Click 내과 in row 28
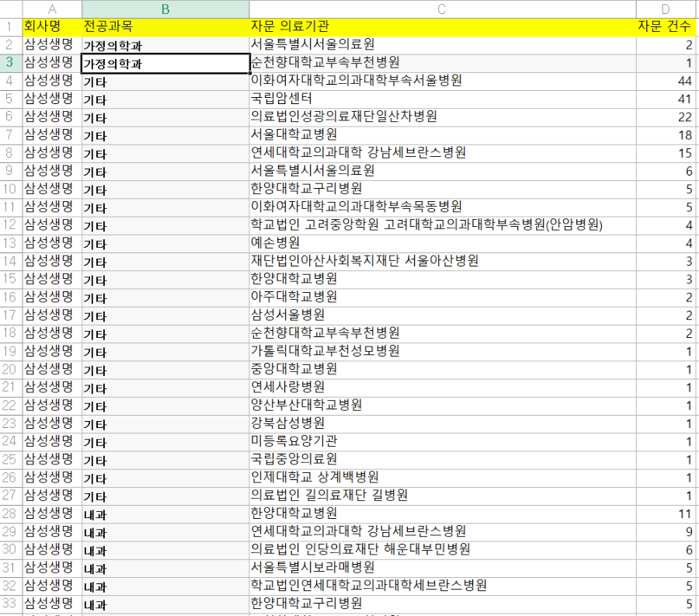Image resolution: width=699 pixels, height=616 pixels. point(165,514)
